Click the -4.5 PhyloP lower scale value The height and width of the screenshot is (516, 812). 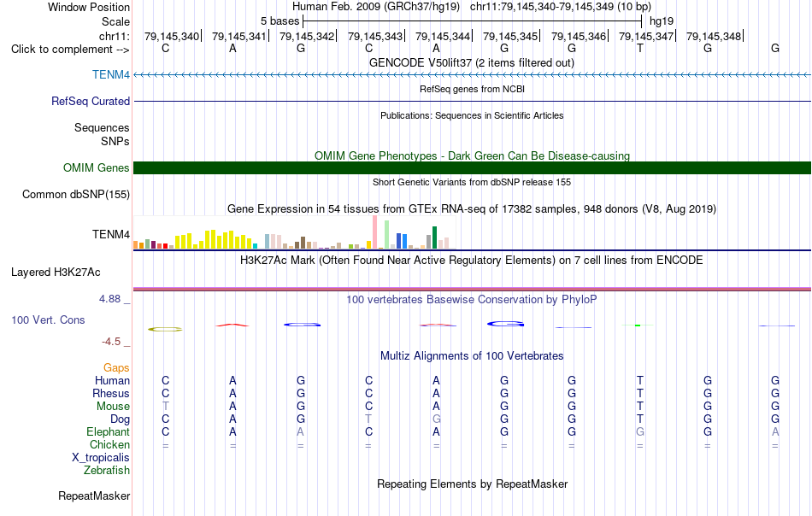pyautogui.click(x=111, y=342)
